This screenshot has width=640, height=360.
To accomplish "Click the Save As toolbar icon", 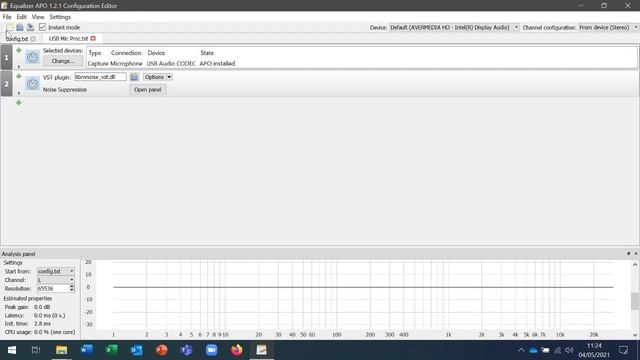I will click(x=30, y=27).
